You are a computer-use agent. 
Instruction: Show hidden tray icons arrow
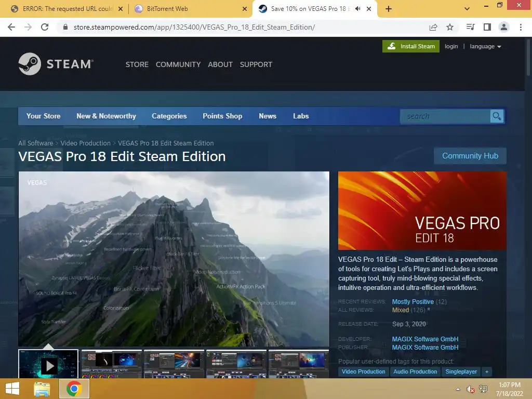pyautogui.click(x=458, y=389)
